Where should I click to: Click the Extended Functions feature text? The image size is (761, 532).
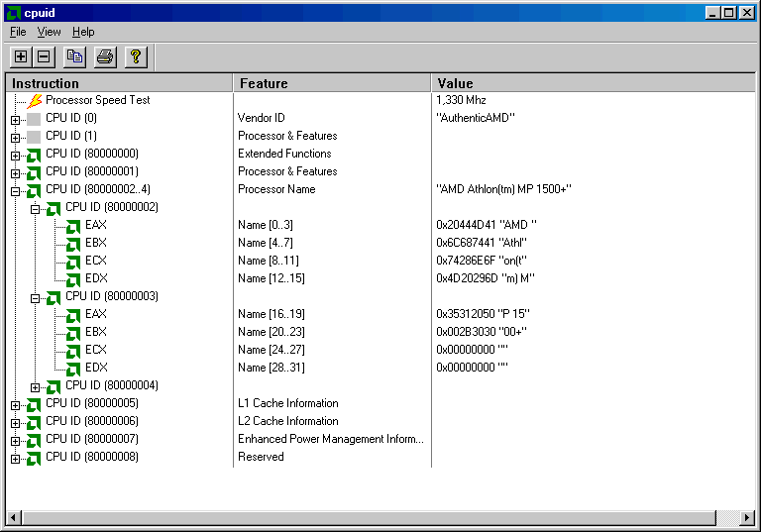click(x=284, y=154)
